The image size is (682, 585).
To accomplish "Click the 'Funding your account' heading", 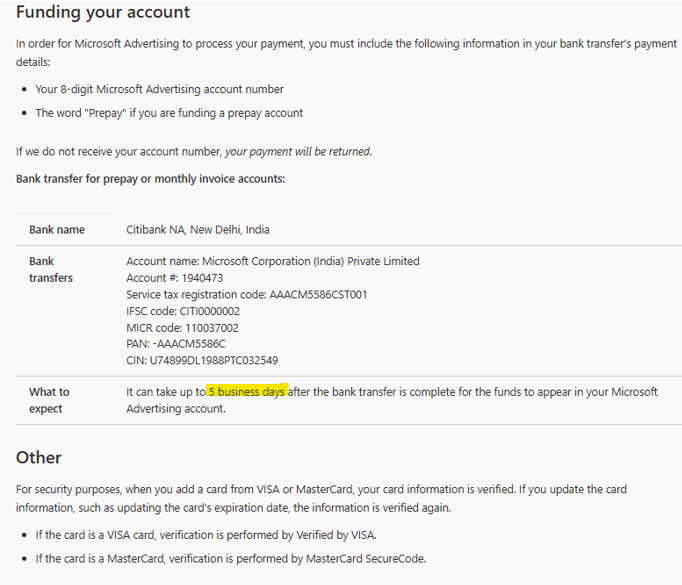I will point(103,12).
